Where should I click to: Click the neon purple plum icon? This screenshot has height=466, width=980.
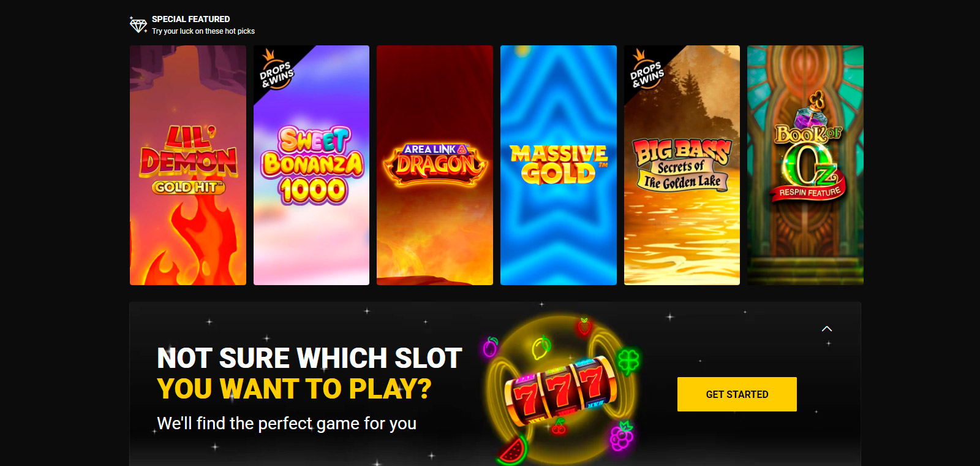click(490, 347)
